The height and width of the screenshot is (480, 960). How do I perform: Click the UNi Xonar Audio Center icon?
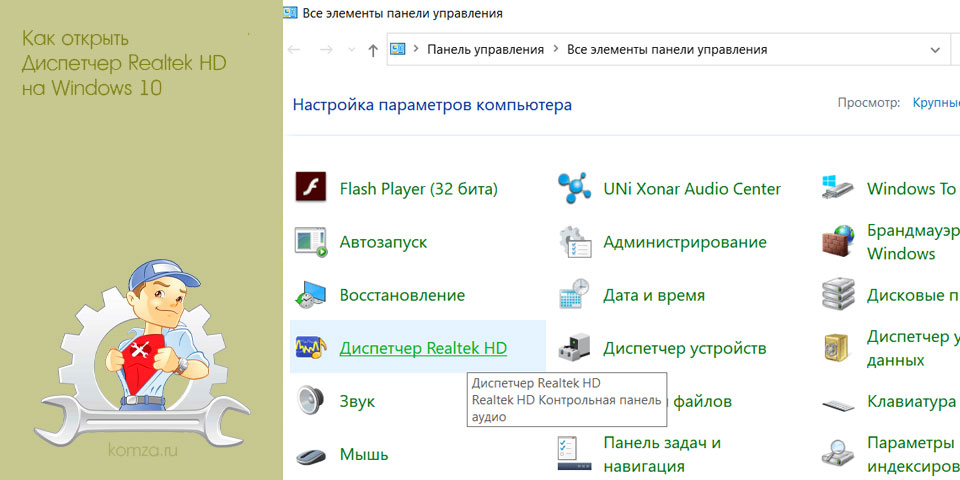574,188
